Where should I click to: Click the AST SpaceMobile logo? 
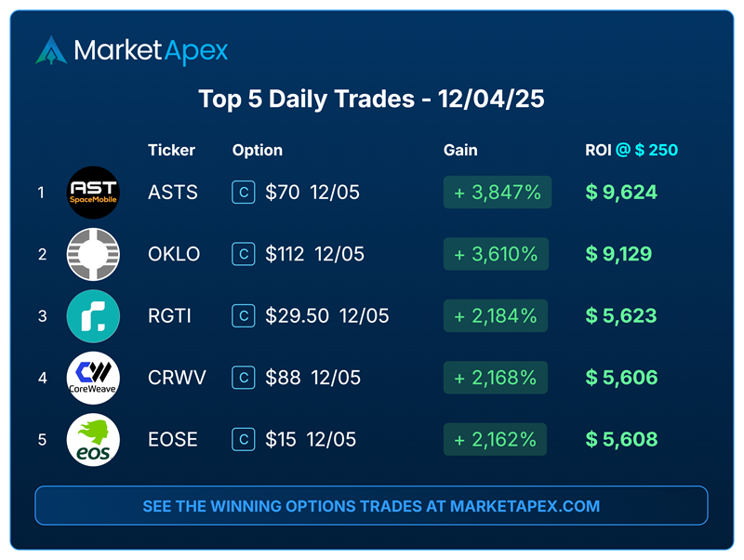point(93,193)
